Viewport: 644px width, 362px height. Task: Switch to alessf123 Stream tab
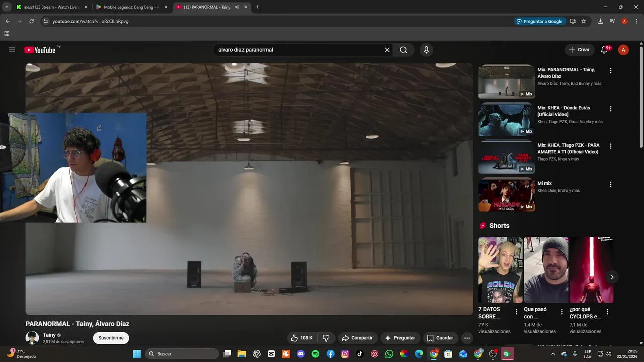[x=51, y=7]
